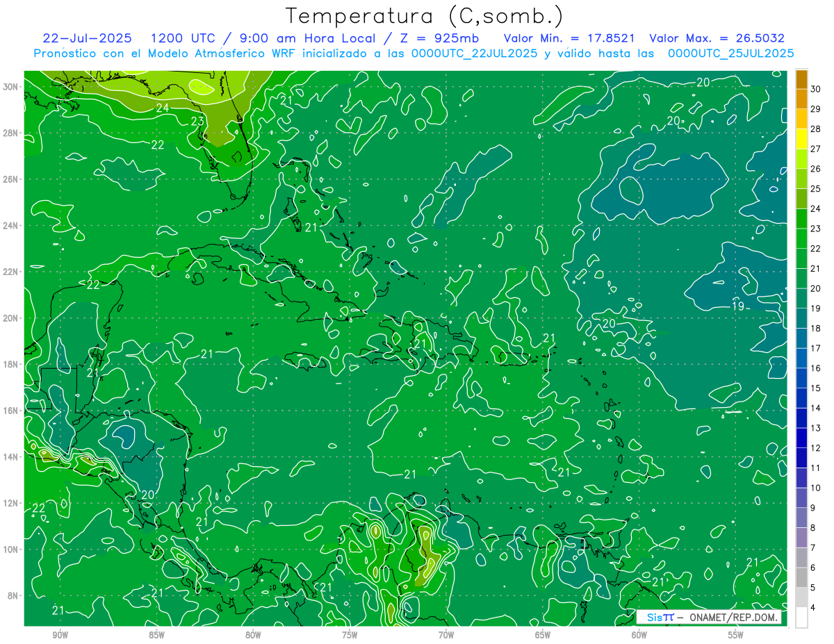Image resolution: width=834 pixels, height=644 pixels.
Task: Click longitude axis label '65W'
Action: 543,635
